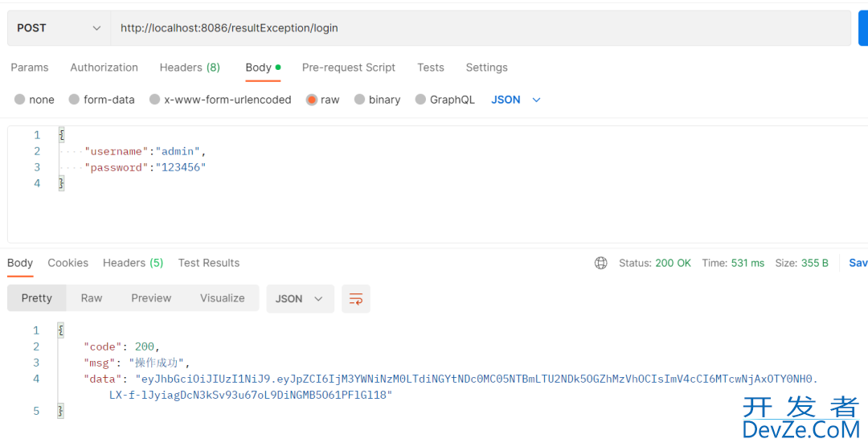Select the none body radio option
The height and width of the screenshot is (447, 868).
(20, 100)
